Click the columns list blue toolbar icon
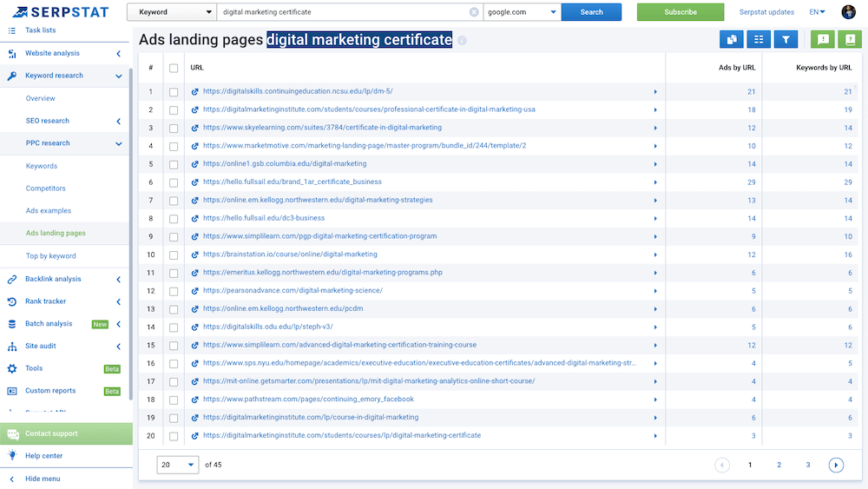 [x=759, y=39]
